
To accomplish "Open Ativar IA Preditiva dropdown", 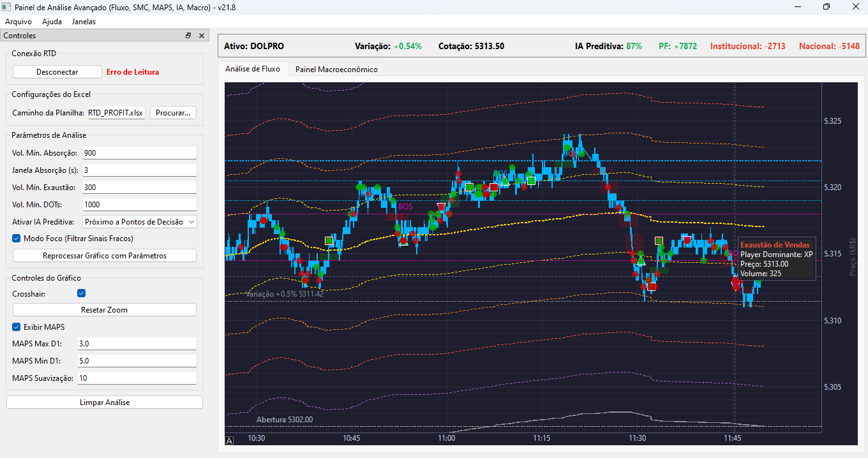I will point(140,222).
